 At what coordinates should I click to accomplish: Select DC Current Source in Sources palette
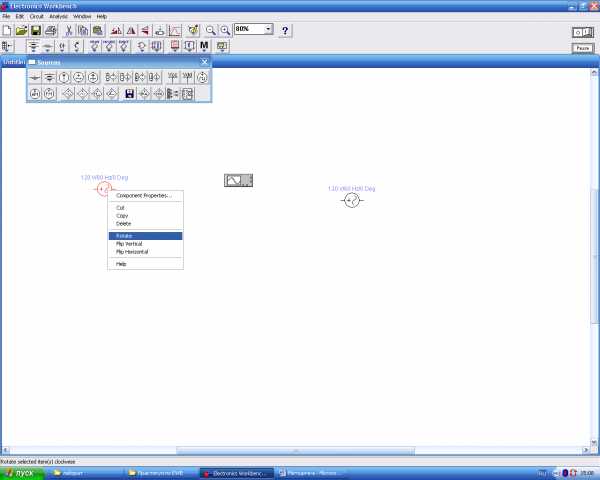(64, 78)
